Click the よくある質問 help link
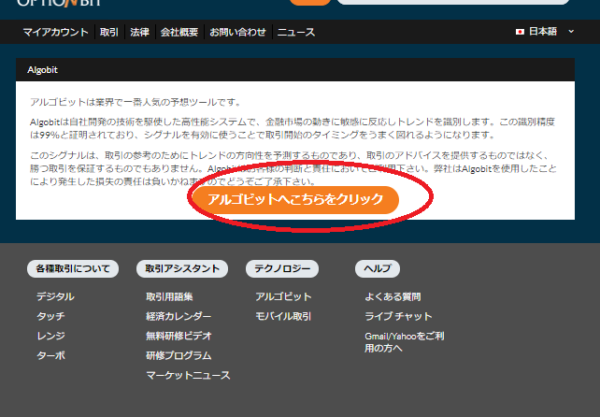The image size is (600, 417). tap(393, 297)
